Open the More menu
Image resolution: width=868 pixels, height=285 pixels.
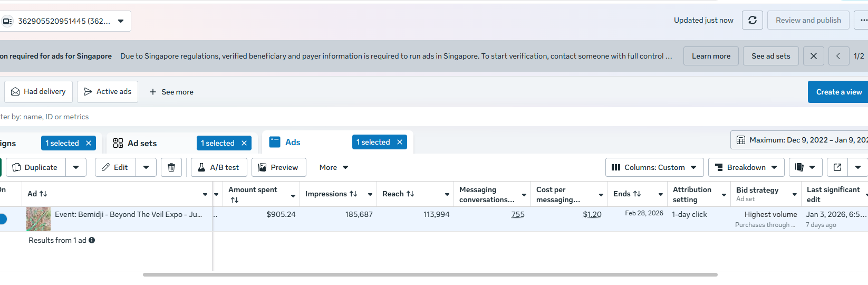[x=333, y=167]
